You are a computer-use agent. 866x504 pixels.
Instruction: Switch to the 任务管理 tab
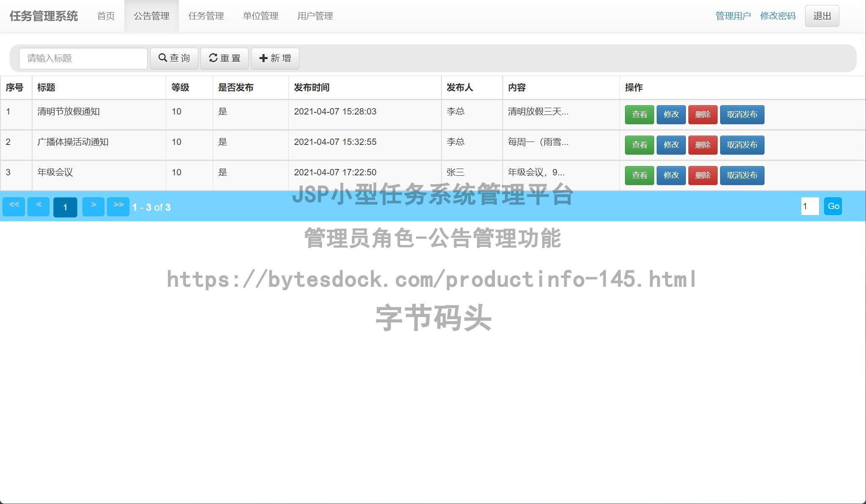[x=206, y=16]
